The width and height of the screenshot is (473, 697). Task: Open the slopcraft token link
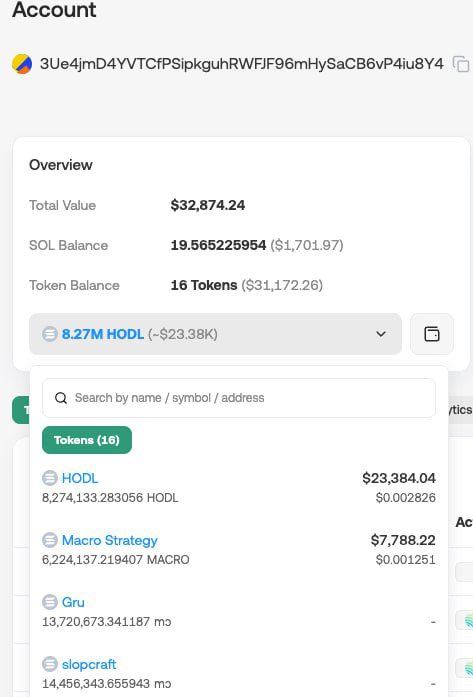click(89, 664)
